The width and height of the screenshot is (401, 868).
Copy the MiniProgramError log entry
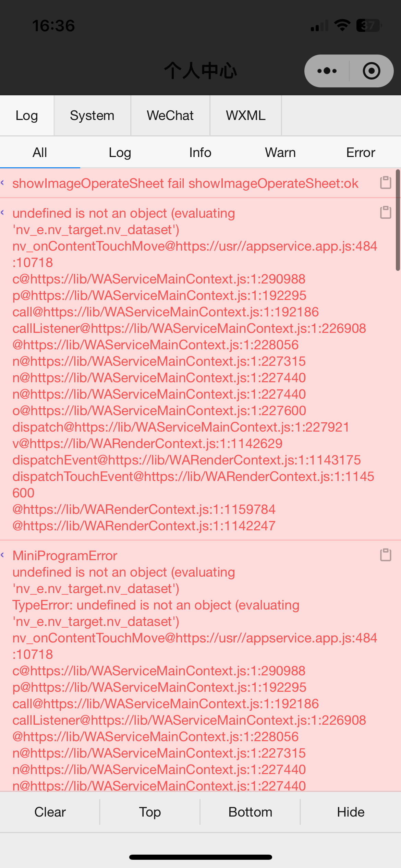point(386,555)
